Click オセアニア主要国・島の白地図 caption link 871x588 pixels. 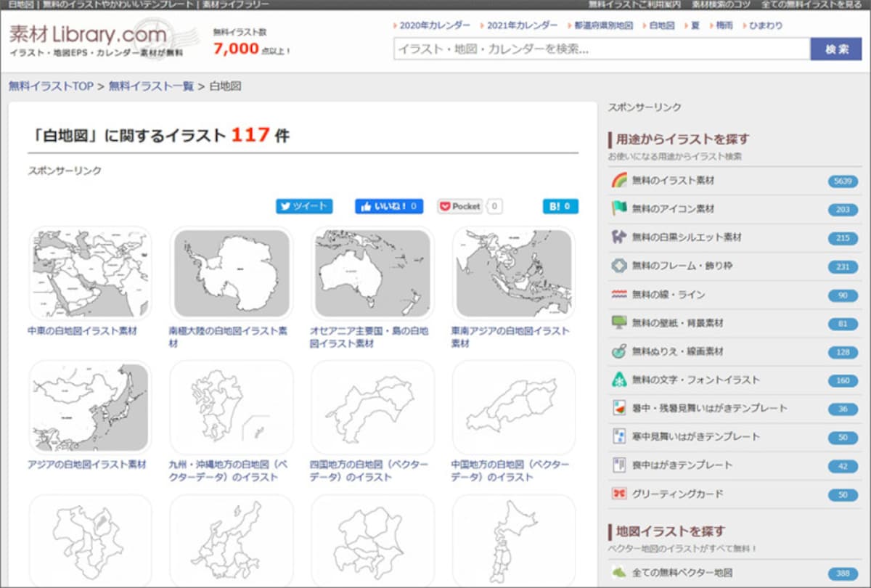369,337
